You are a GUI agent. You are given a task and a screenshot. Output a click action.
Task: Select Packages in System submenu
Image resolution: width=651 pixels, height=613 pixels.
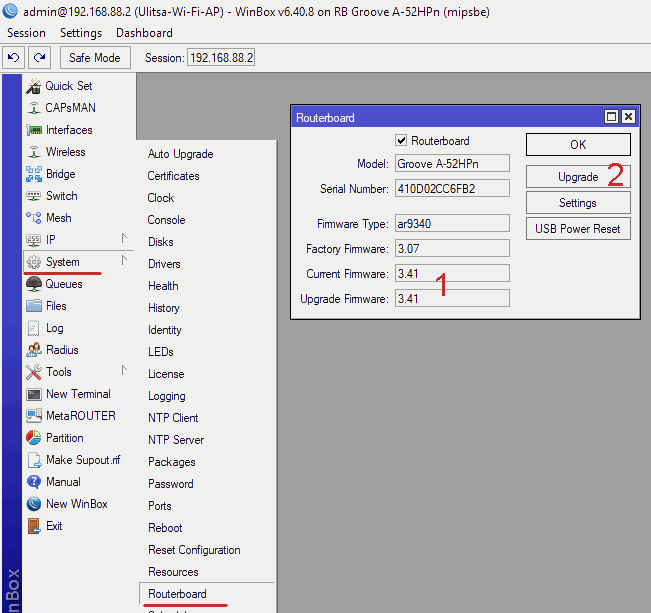[171, 462]
